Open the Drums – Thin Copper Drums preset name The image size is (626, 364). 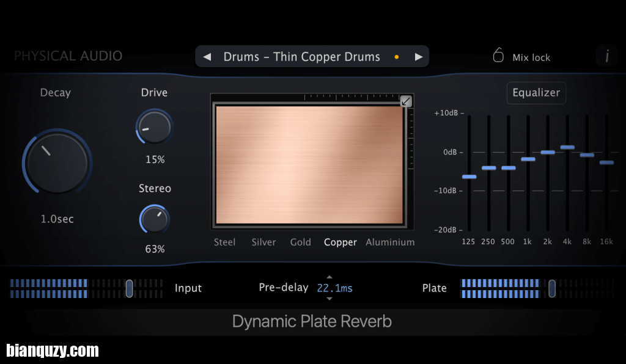pyautogui.click(x=301, y=56)
